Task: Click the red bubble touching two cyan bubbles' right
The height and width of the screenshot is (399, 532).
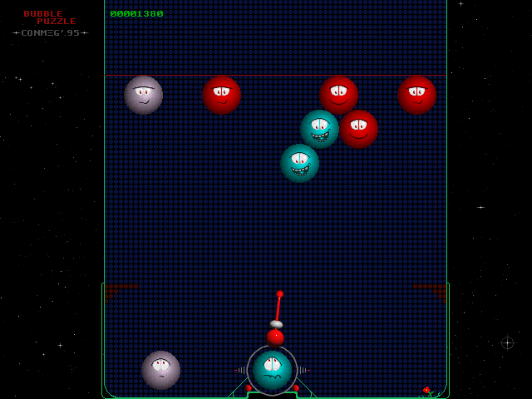Action: [358, 129]
